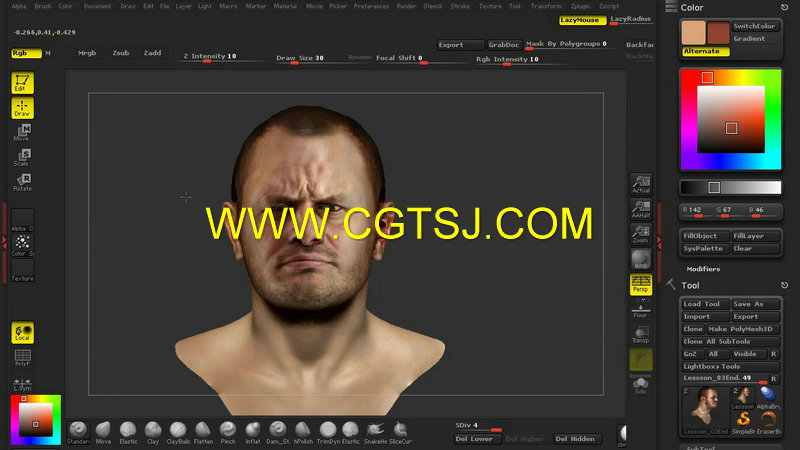
Task: Activate the Draw mode button
Action: tap(22, 108)
